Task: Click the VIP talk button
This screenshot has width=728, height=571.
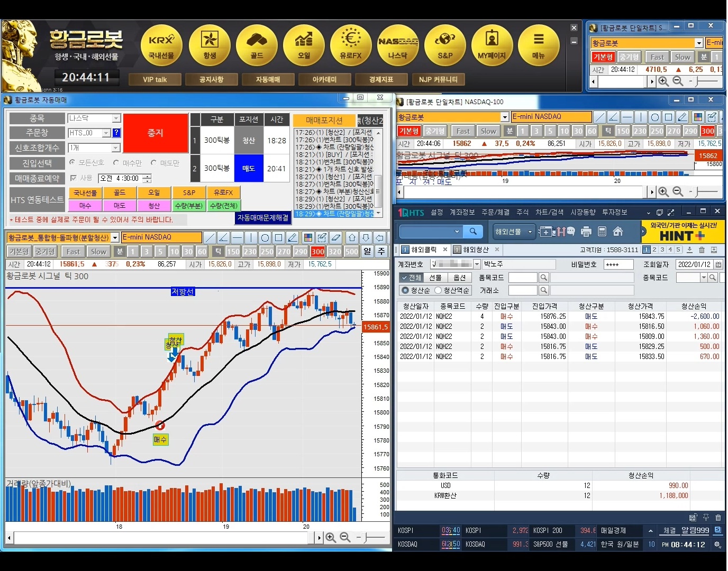Action: click(155, 79)
